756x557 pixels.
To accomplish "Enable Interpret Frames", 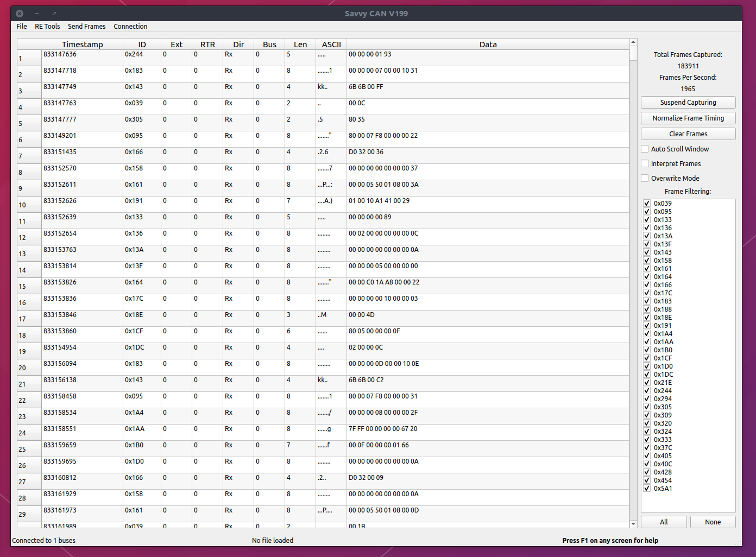I will pyautogui.click(x=645, y=163).
